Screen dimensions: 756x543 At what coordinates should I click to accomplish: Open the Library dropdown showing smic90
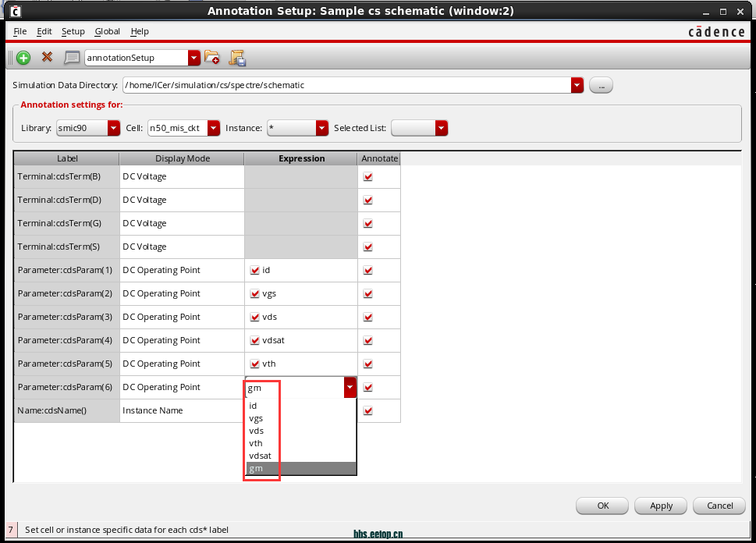114,128
